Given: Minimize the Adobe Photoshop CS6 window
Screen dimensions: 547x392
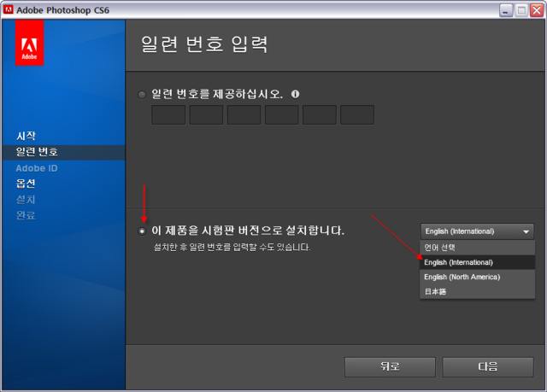Looking at the screenshot, I should (x=506, y=10).
